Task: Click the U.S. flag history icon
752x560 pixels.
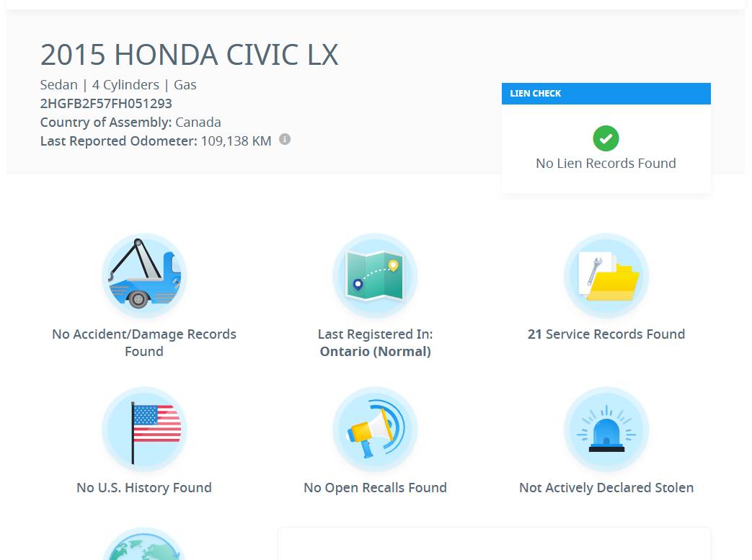Action: pyautogui.click(x=144, y=429)
